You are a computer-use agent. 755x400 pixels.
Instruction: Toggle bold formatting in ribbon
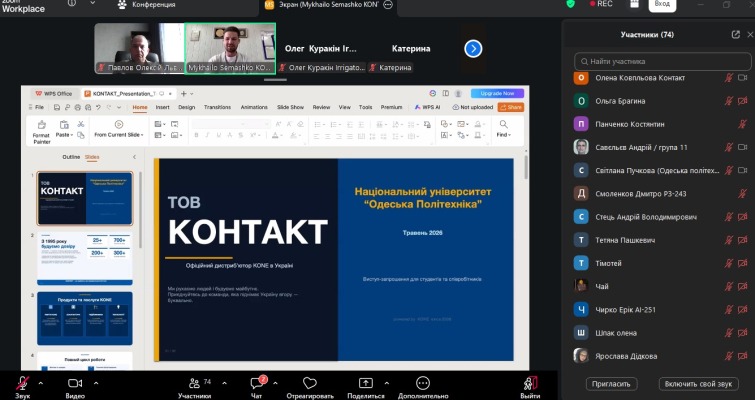[x=196, y=136]
